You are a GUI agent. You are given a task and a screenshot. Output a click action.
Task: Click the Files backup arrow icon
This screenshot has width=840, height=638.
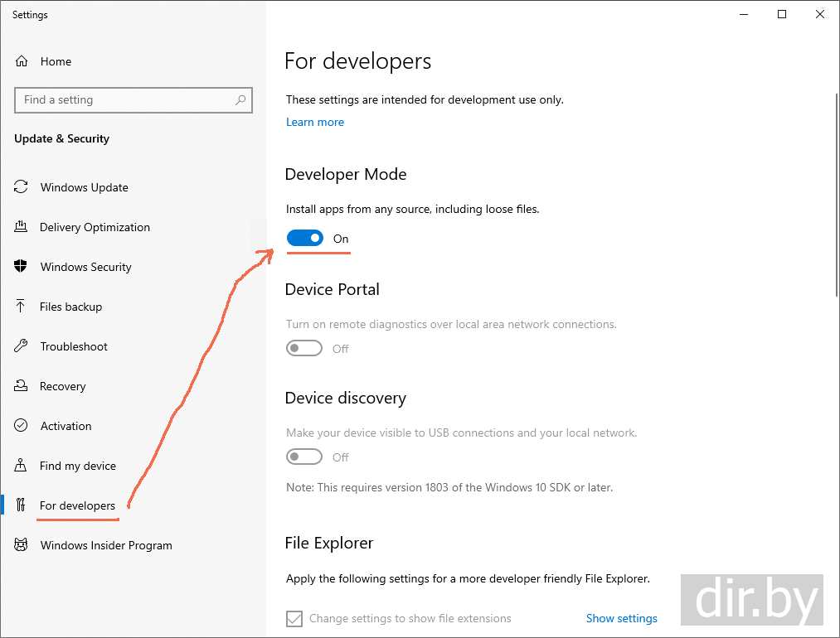click(22, 307)
